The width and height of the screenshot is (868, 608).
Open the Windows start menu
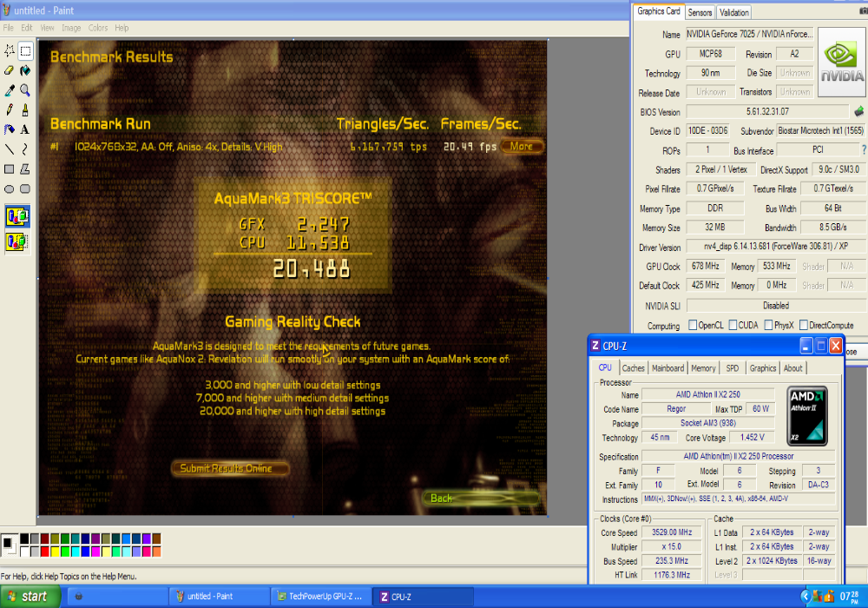point(30,597)
